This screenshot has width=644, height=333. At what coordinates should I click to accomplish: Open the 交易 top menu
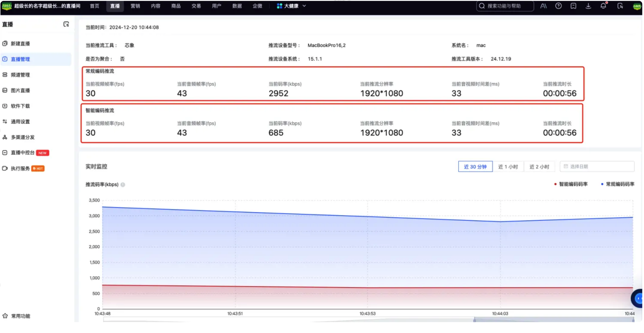click(x=196, y=6)
